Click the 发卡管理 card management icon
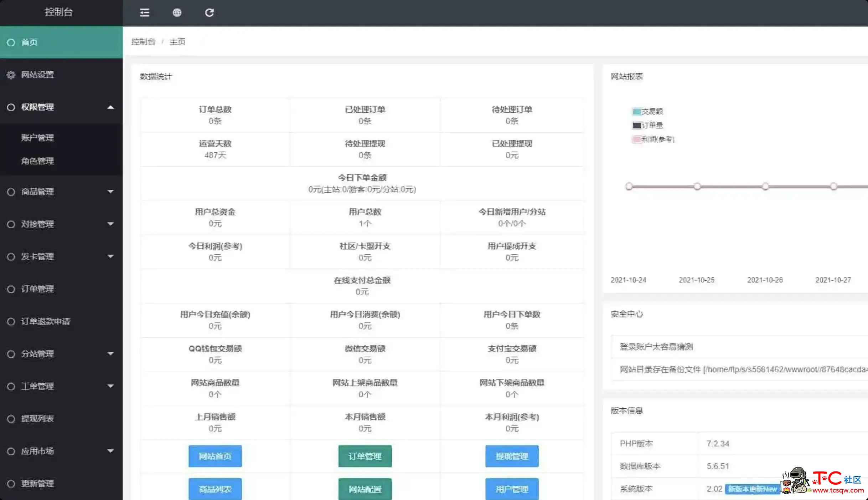 pos(10,256)
